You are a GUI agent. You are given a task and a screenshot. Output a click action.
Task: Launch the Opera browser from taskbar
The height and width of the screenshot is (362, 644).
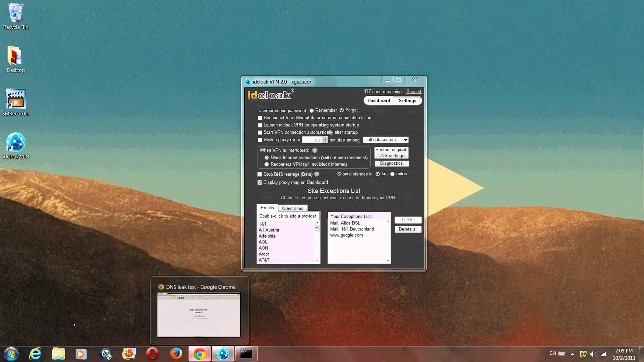[x=152, y=354]
